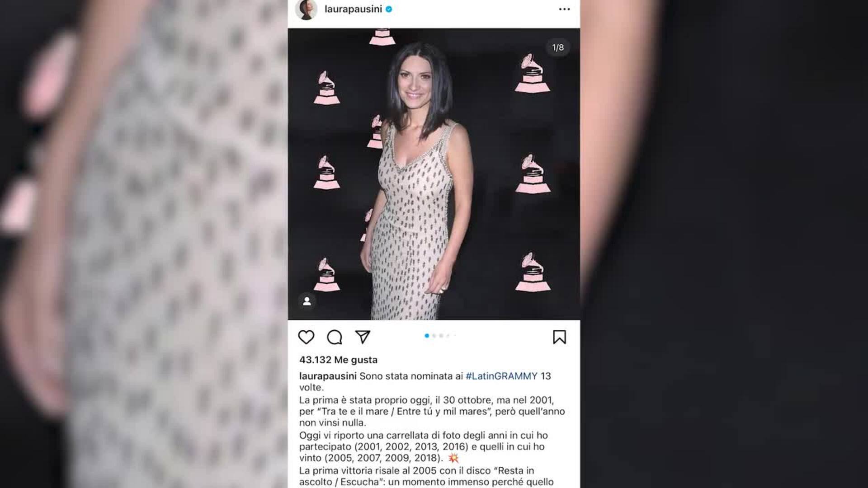
Task: Open the three-dot post options menu
Action: (564, 9)
